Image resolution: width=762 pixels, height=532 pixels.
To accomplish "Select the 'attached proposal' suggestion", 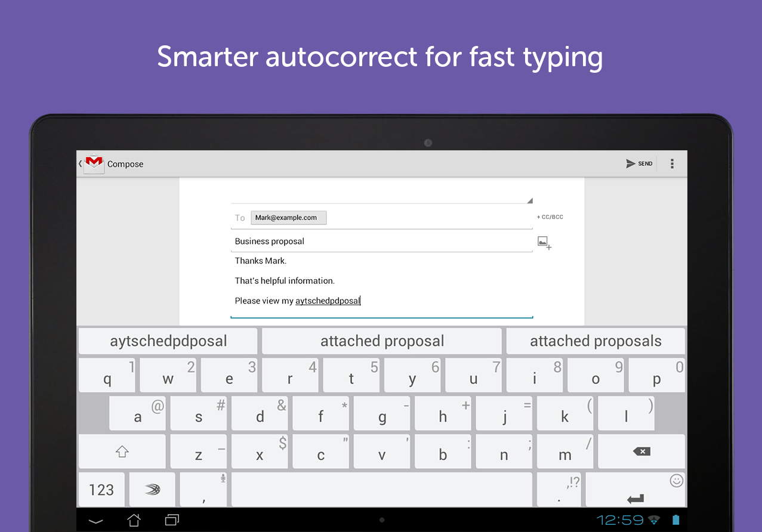I will (x=382, y=341).
